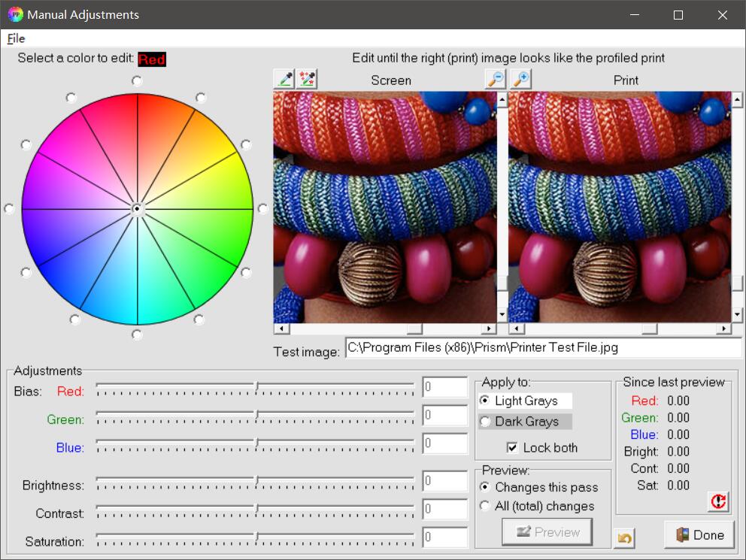Choose the radio button at the top of the color wheel
Screen dimensions: 746x560
click(137, 80)
